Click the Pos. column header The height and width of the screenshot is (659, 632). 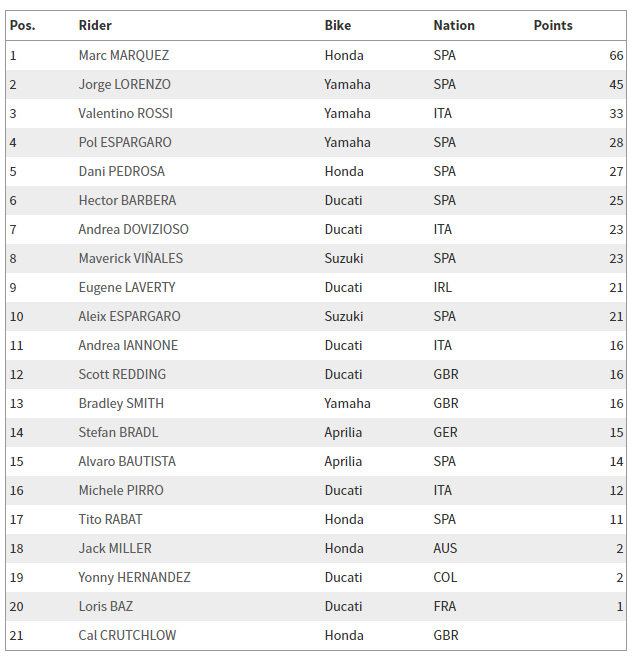coord(23,26)
